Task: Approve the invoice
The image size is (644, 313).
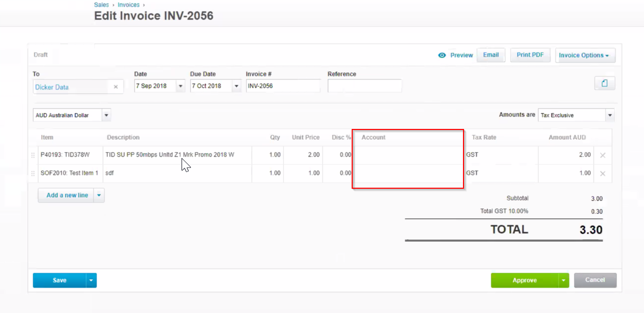Action: pyautogui.click(x=524, y=280)
